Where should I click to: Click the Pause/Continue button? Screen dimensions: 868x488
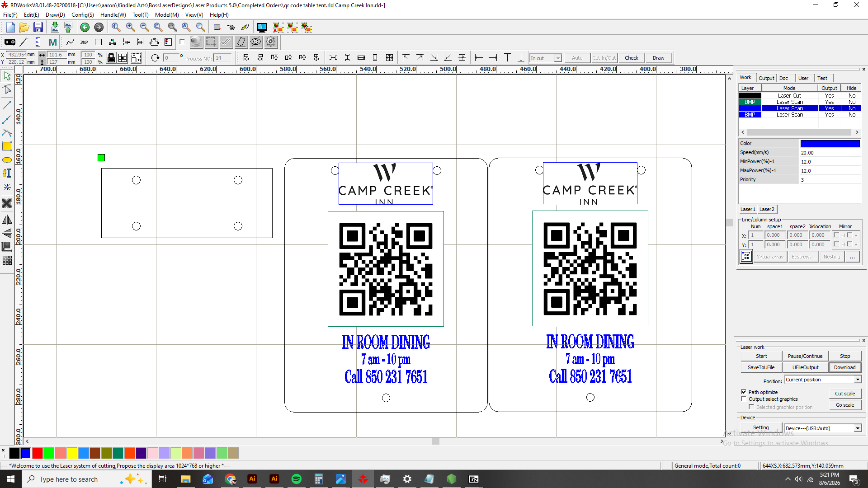[x=805, y=356]
